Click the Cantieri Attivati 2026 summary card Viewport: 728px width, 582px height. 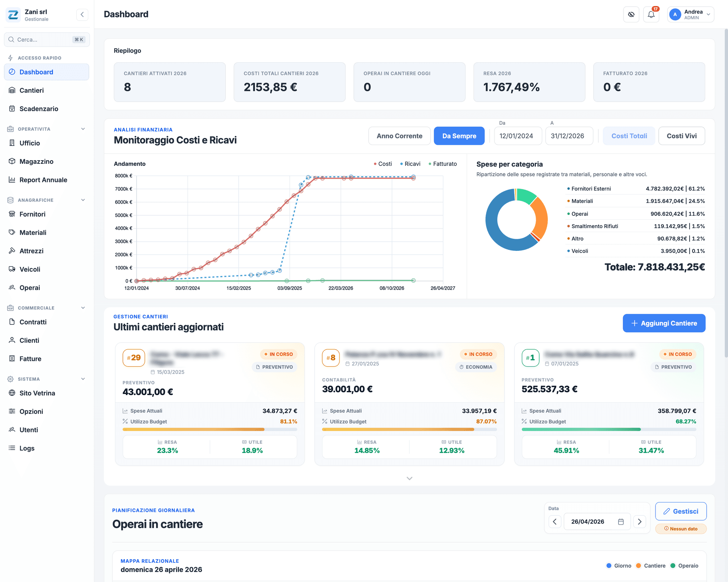point(170,82)
